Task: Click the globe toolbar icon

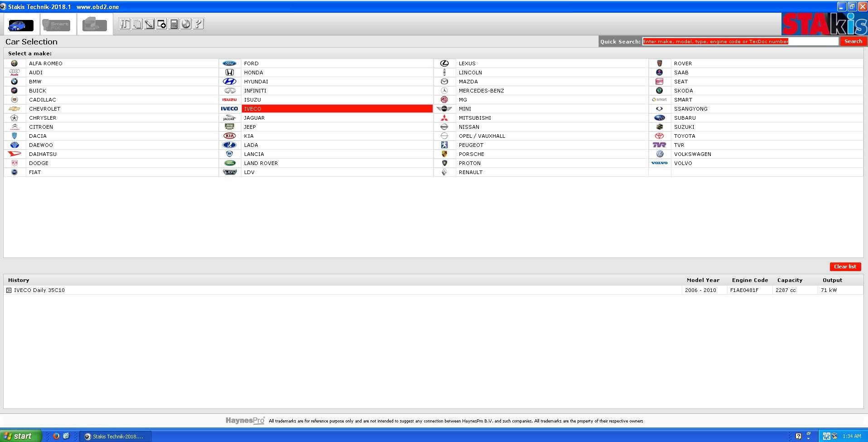Action: [186, 24]
